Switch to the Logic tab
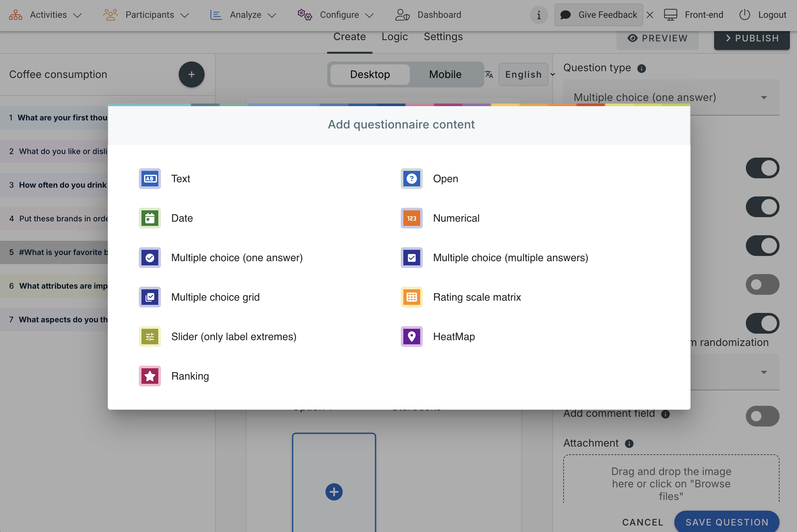The width and height of the screenshot is (797, 532). [394, 37]
